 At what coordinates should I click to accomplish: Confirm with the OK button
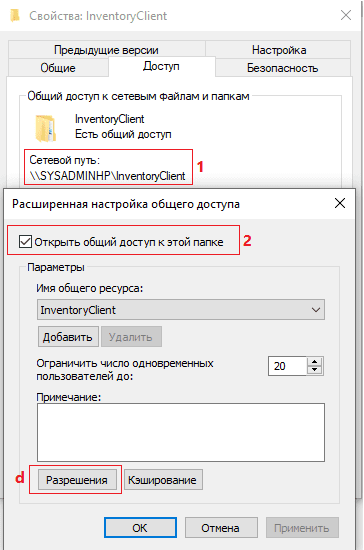(x=140, y=528)
